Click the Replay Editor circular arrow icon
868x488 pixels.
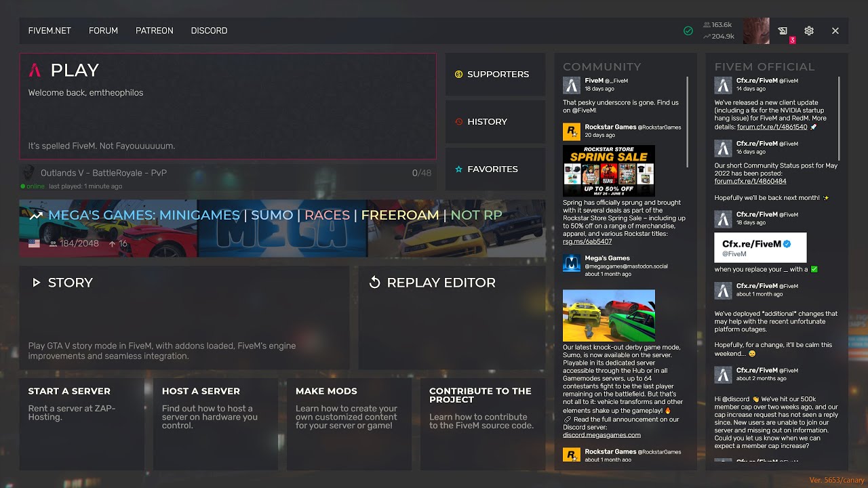374,283
